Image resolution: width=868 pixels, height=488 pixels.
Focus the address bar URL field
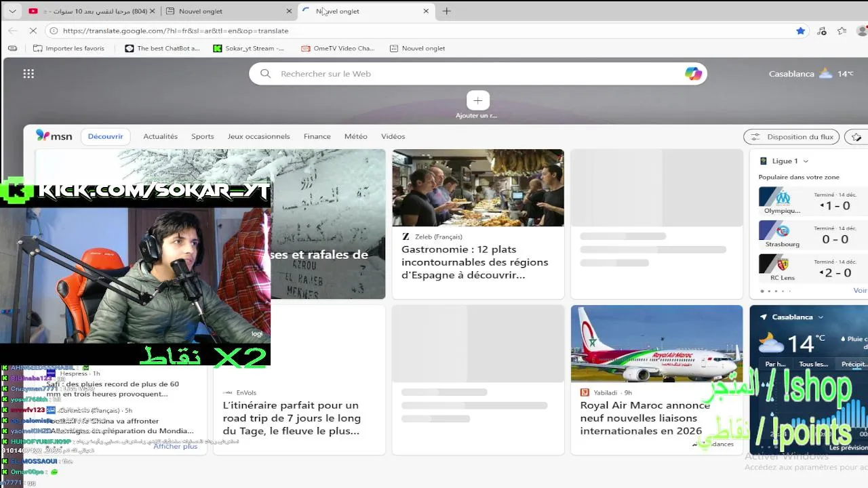pyautogui.click(x=420, y=30)
